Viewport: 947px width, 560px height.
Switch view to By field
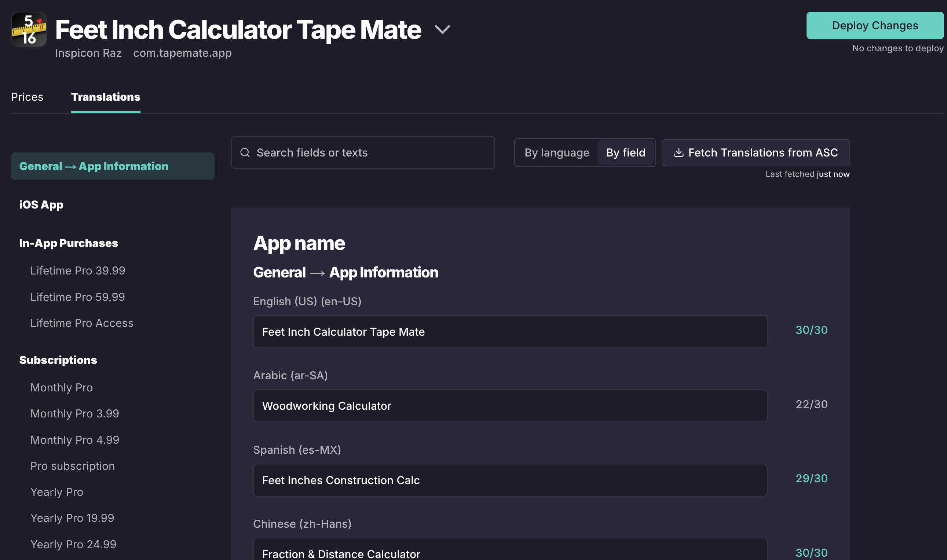(x=626, y=152)
